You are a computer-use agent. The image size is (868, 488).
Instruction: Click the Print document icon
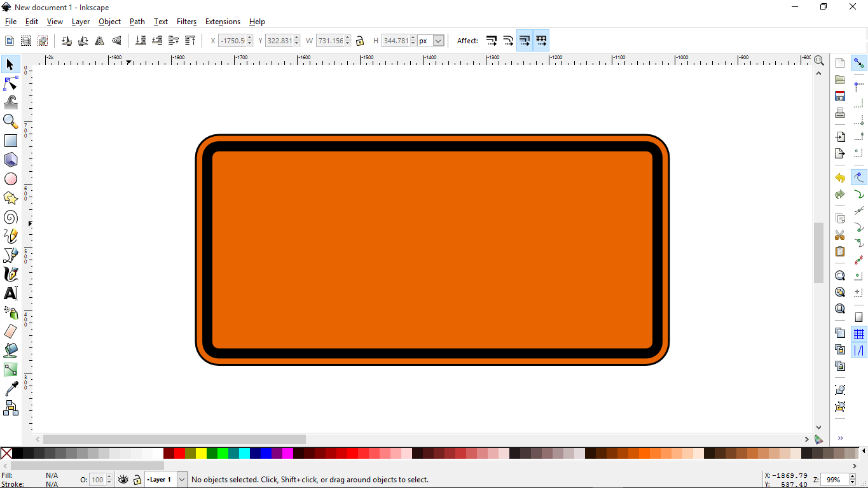[840, 113]
